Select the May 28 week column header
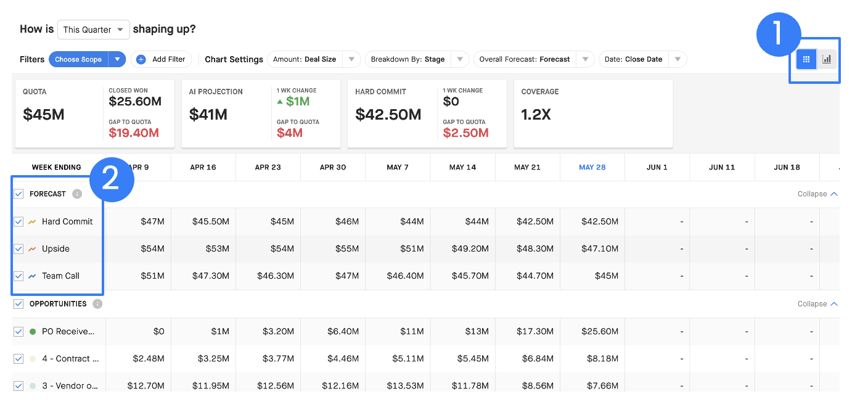The height and width of the screenshot is (402, 868). [592, 167]
